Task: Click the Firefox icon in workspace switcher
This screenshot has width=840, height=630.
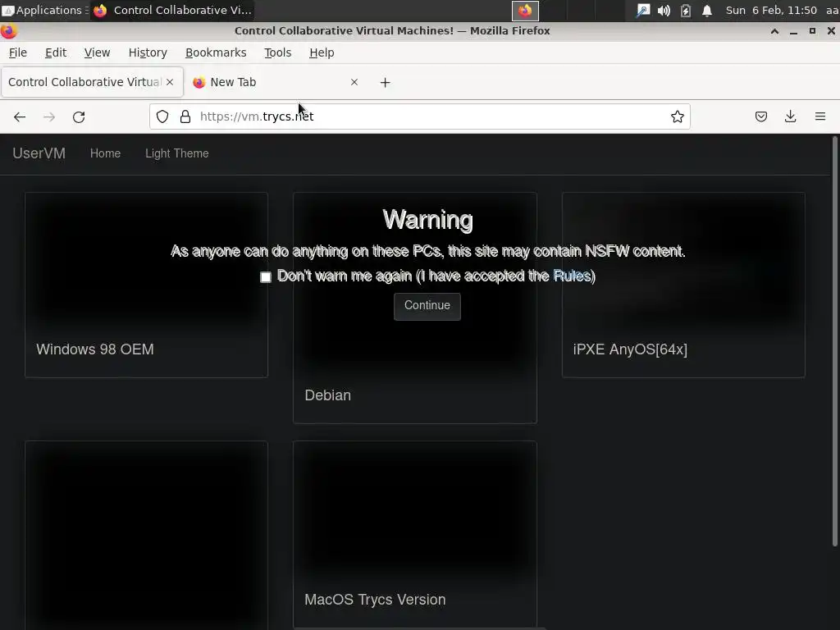Action: pos(525,10)
